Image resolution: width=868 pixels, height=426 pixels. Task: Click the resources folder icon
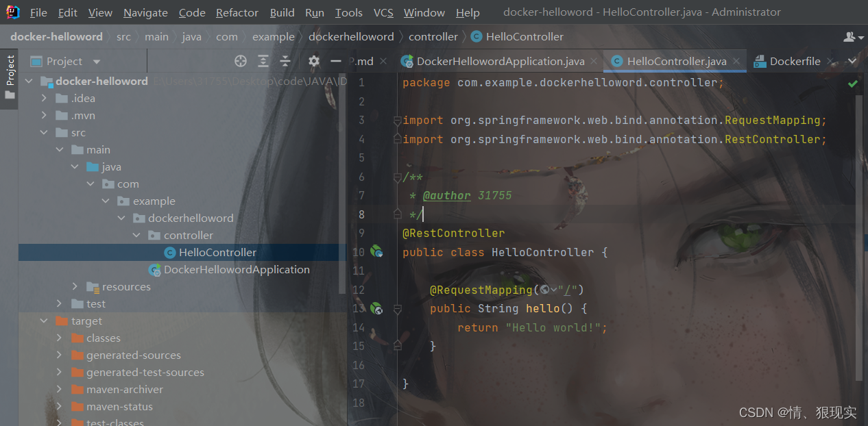93,287
